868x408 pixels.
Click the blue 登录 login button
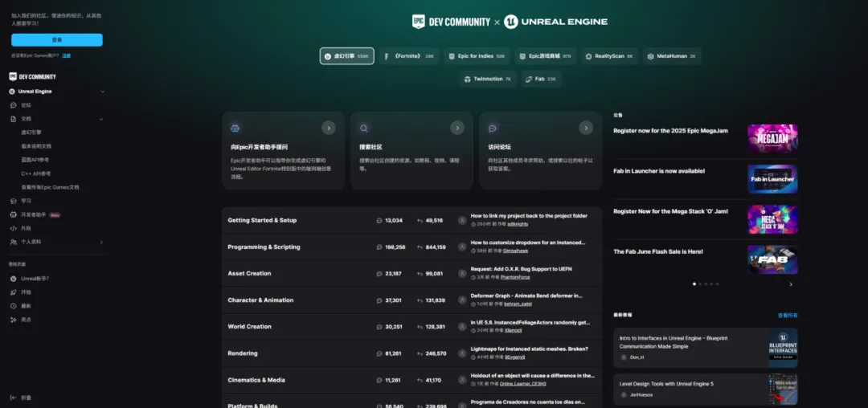click(x=57, y=40)
